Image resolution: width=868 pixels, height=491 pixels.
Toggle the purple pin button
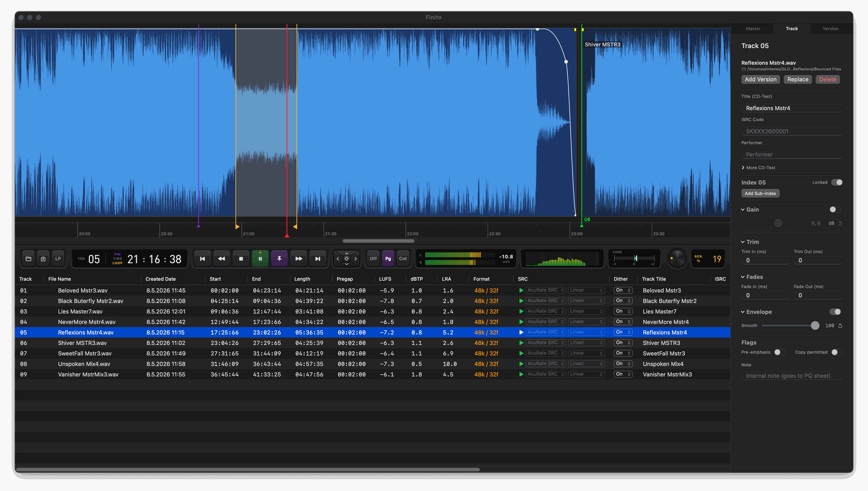tap(279, 259)
